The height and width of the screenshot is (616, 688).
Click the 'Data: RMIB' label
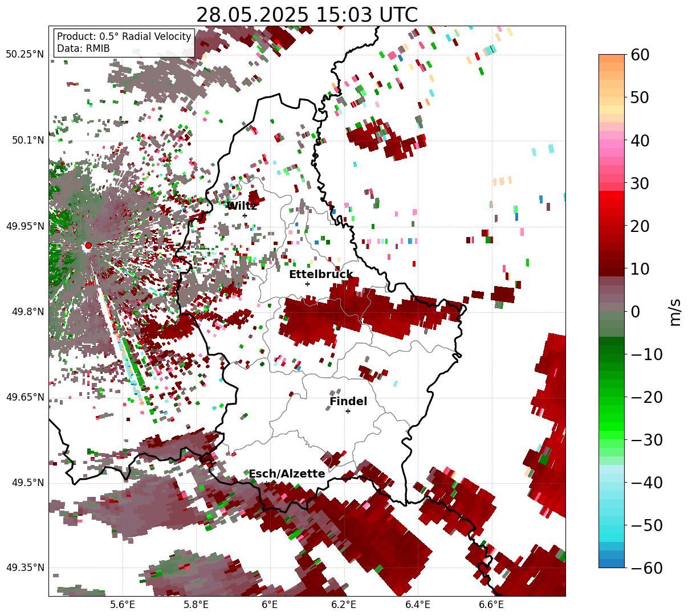(83, 48)
